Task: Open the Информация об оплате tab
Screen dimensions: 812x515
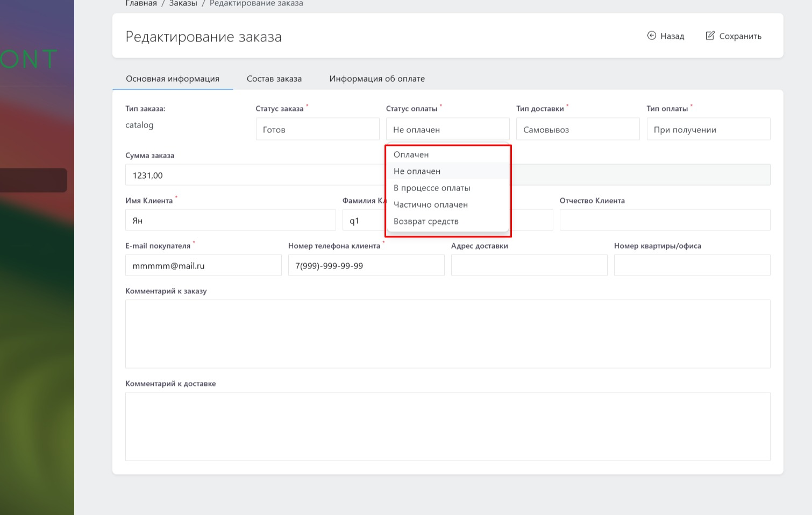Action: point(377,79)
